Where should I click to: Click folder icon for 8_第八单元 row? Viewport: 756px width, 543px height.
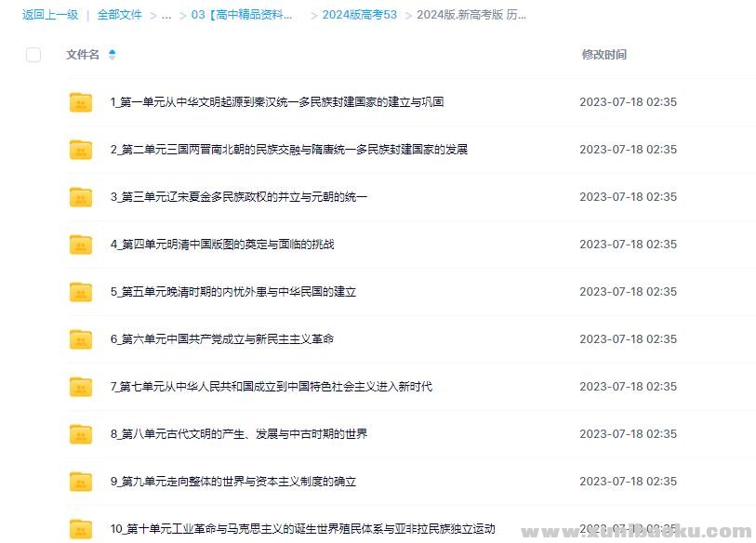(x=81, y=434)
